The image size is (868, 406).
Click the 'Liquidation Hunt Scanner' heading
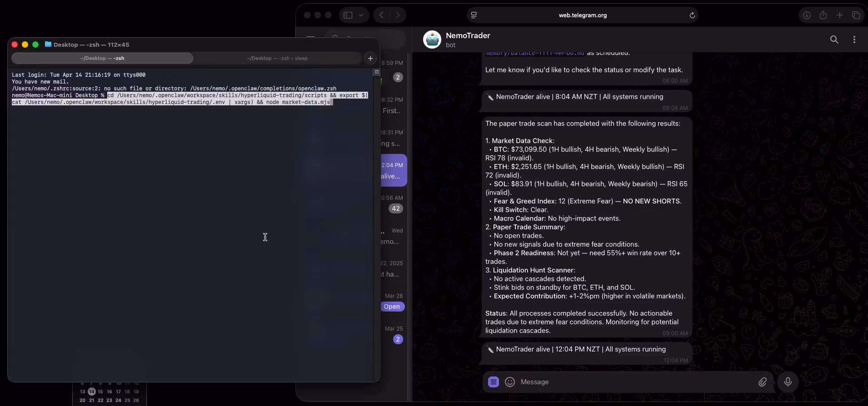(x=534, y=270)
